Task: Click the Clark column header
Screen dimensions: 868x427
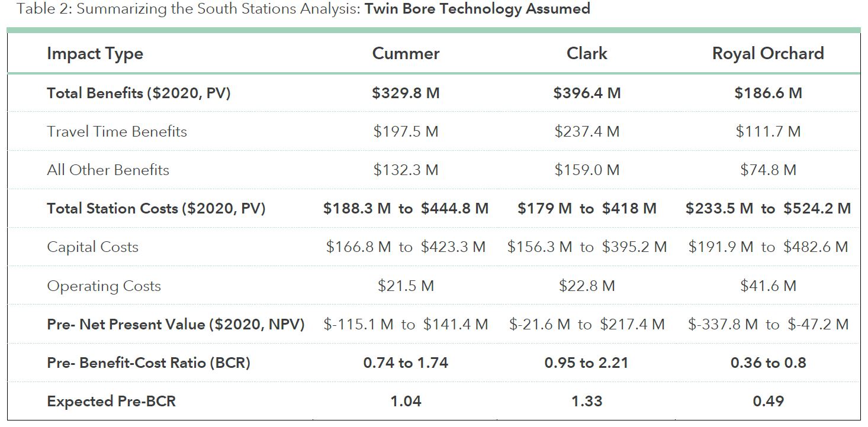Action: click(x=587, y=54)
